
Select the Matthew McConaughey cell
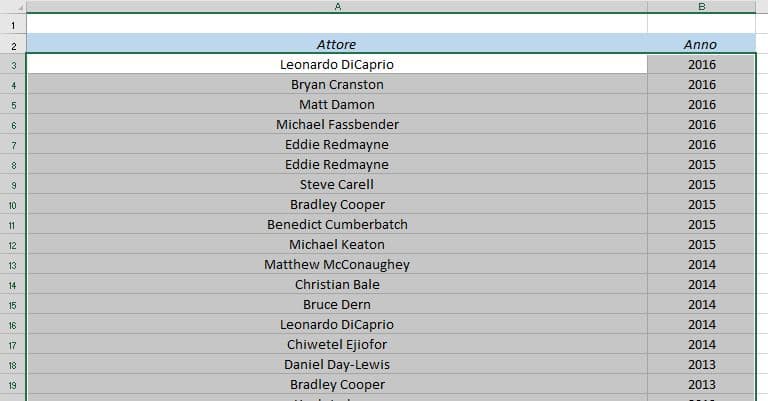[x=337, y=264]
